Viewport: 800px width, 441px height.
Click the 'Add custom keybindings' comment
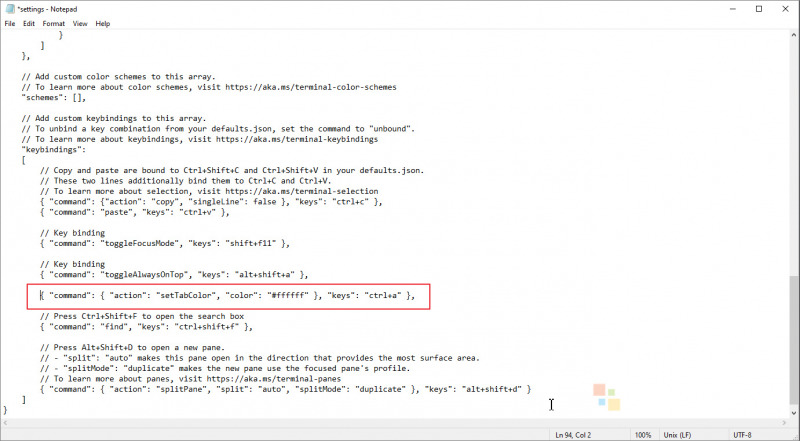[114, 118]
